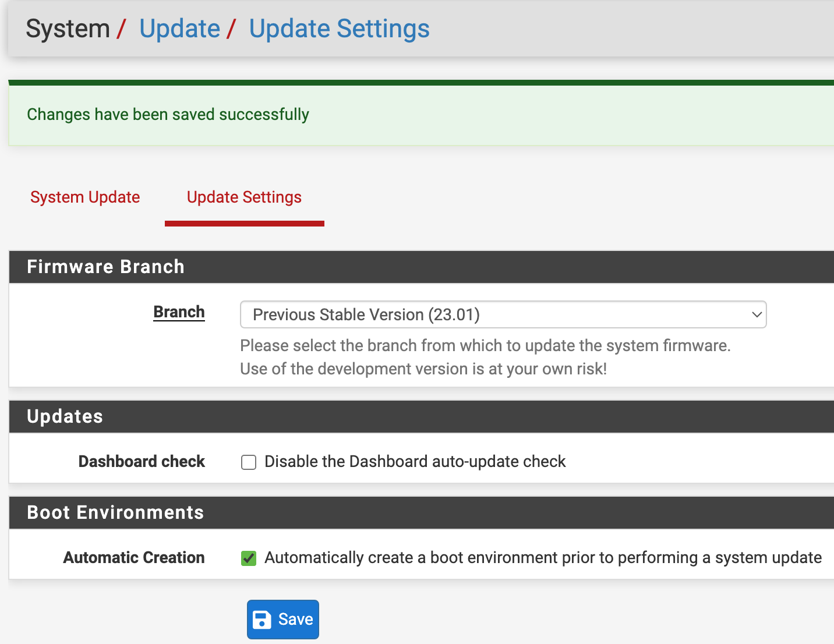Click the 'Changes have been saved successfully' message
The width and height of the screenshot is (834, 644).
(x=168, y=114)
